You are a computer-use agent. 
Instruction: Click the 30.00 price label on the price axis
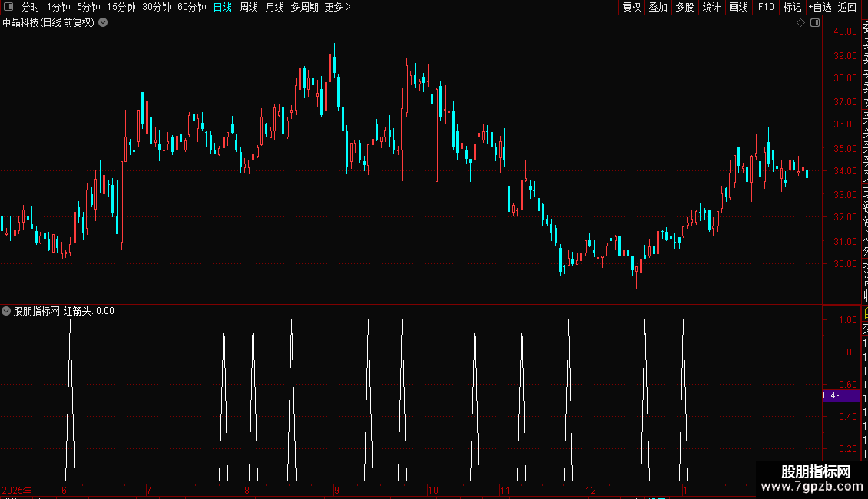845,264
